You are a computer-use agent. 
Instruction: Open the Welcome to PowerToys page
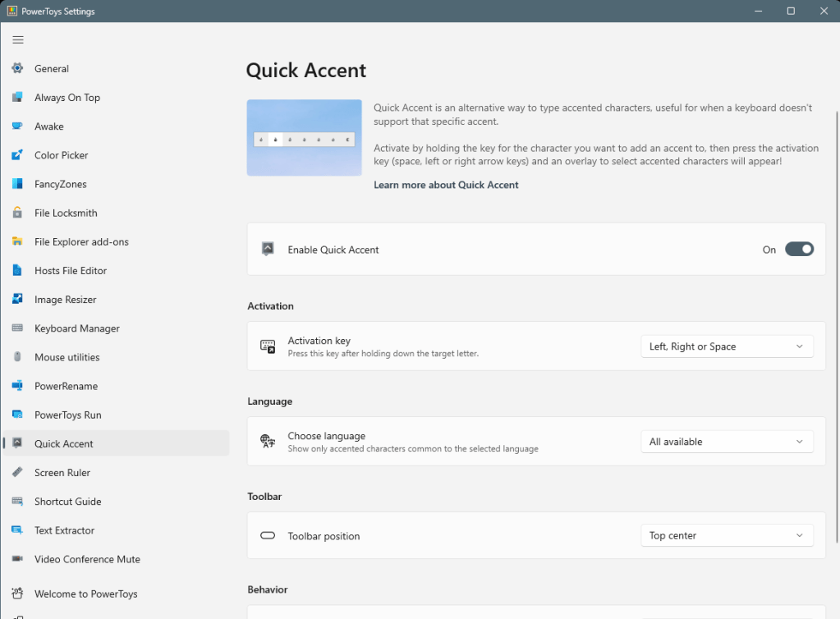[85, 594]
